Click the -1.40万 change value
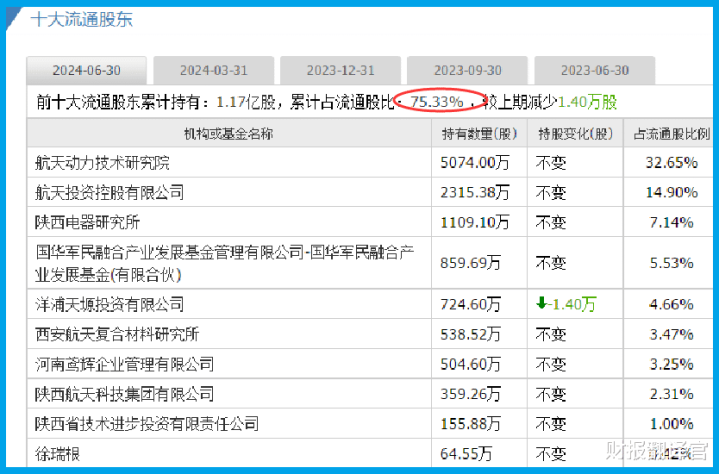The width and height of the screenshot is (719, 474). click(572, 304)
